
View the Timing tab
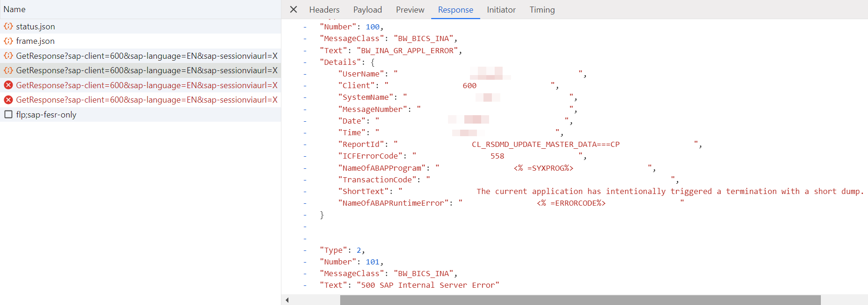click(542, 9)
